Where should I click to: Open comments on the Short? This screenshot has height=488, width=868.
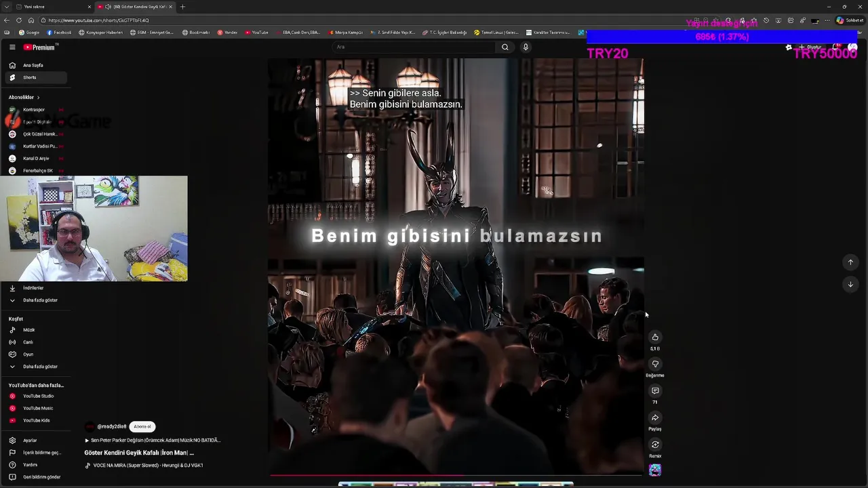655,390
